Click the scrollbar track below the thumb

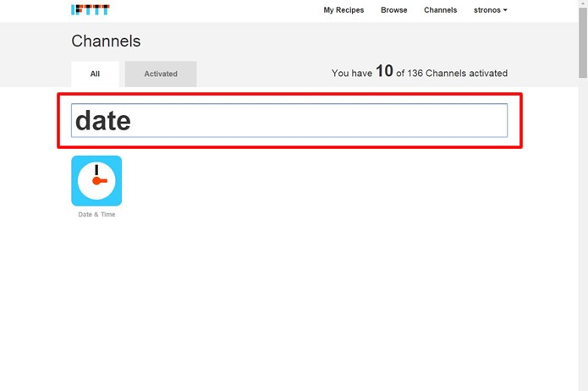pos(583,233)
